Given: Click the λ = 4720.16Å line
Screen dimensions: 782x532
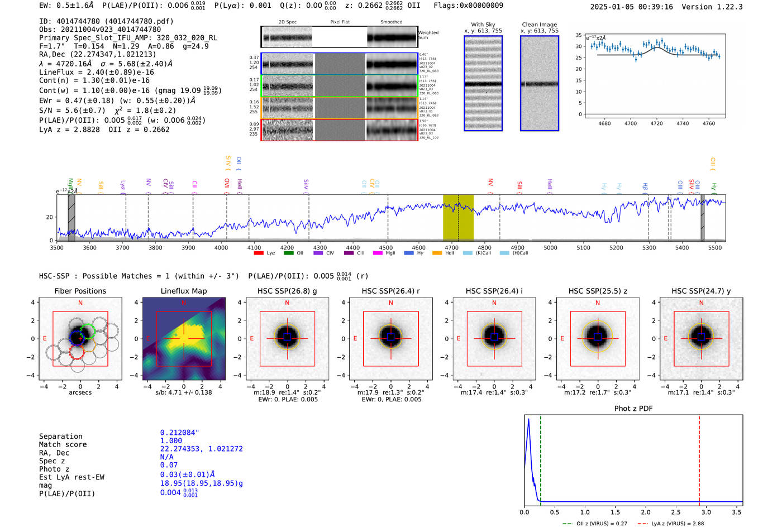Looking at the screenshot, I should (x=106, y=64).
